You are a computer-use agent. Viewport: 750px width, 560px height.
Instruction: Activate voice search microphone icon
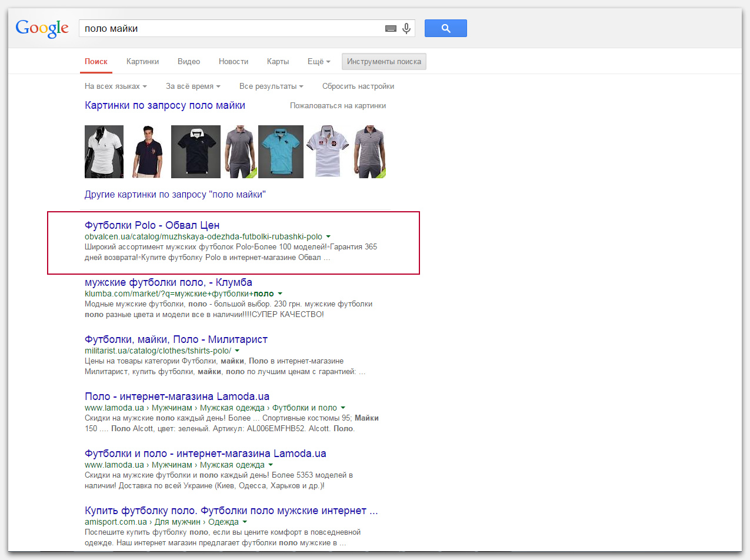pyautogui.click(x=406, y=28)
